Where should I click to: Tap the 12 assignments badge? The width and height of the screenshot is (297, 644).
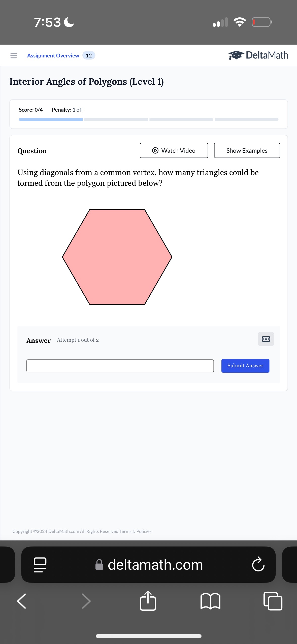89,55
